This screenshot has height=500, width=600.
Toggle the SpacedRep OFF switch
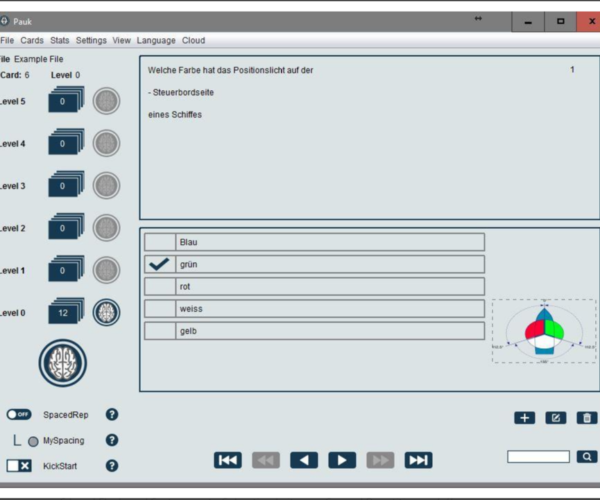coord(19,414)
